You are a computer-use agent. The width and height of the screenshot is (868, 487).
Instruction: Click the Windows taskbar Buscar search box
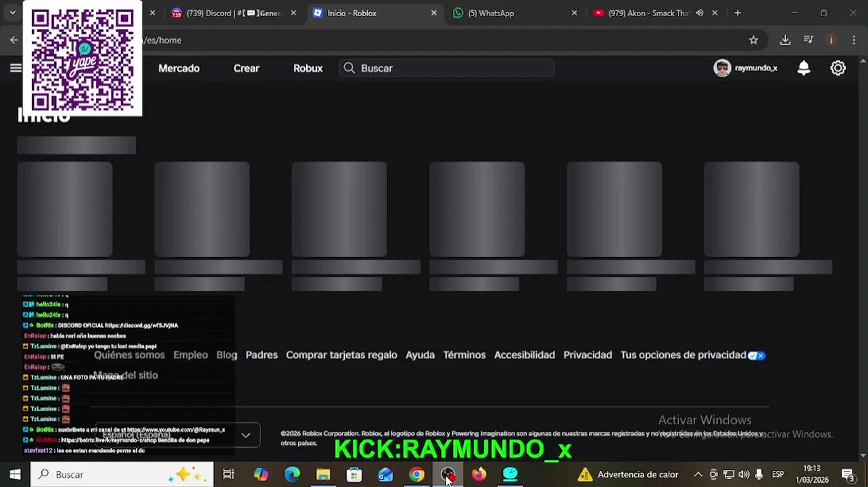[122, 474]
